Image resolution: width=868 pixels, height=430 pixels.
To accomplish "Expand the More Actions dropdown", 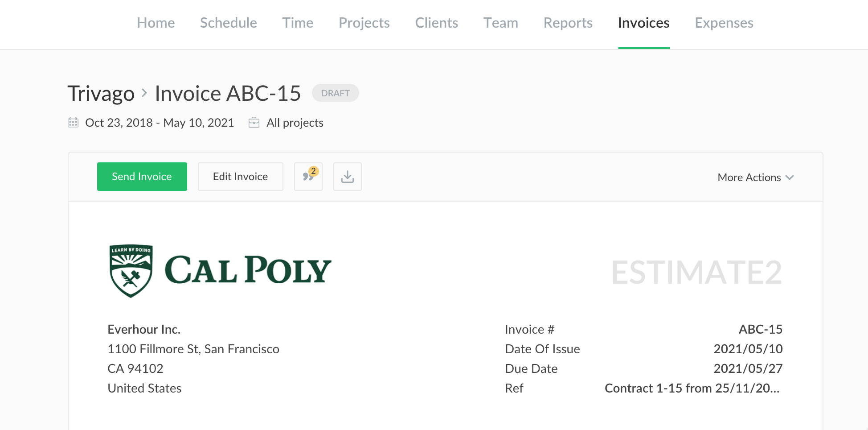I will (755, 177).
